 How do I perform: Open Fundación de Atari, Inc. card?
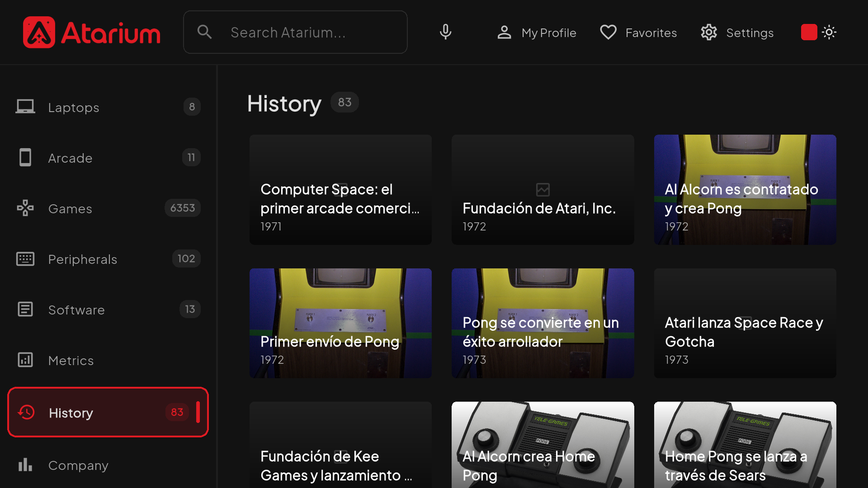point(542,190)
